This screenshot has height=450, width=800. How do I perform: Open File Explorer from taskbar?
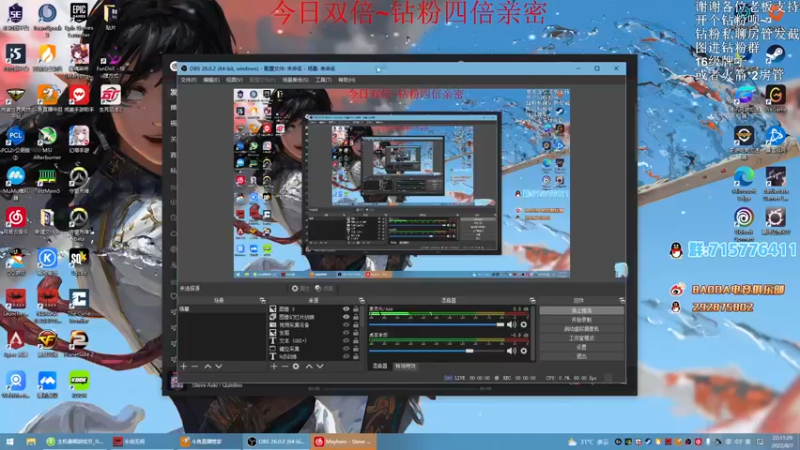31,441
